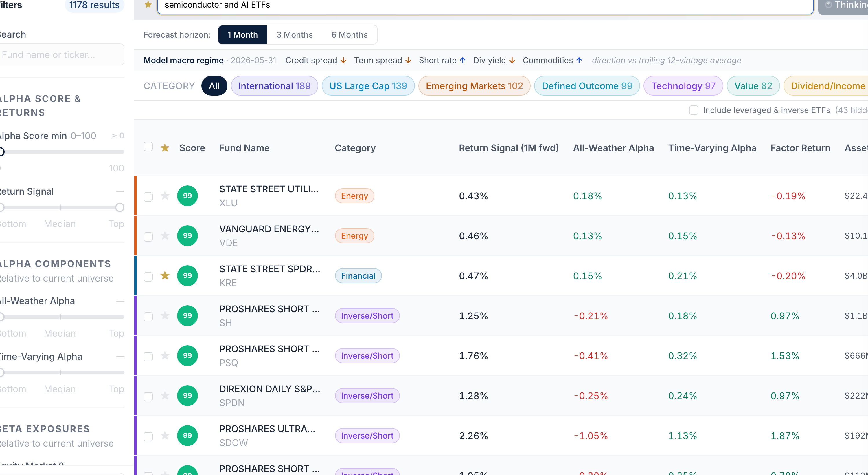
Task: Click the Credit spread down arrow
Action: pyautogui.click(x=343, y=60)
